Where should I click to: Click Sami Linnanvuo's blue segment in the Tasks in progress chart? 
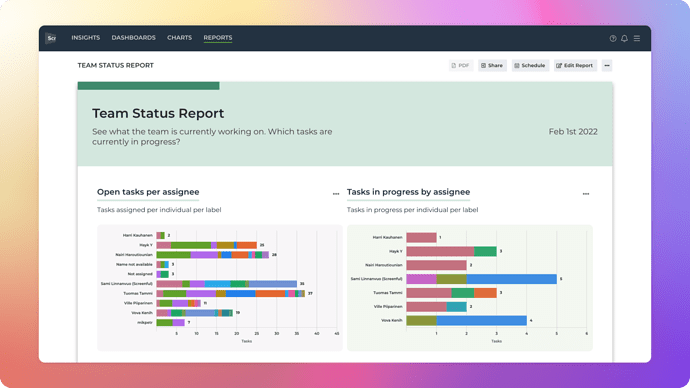(x=511, y=279)
